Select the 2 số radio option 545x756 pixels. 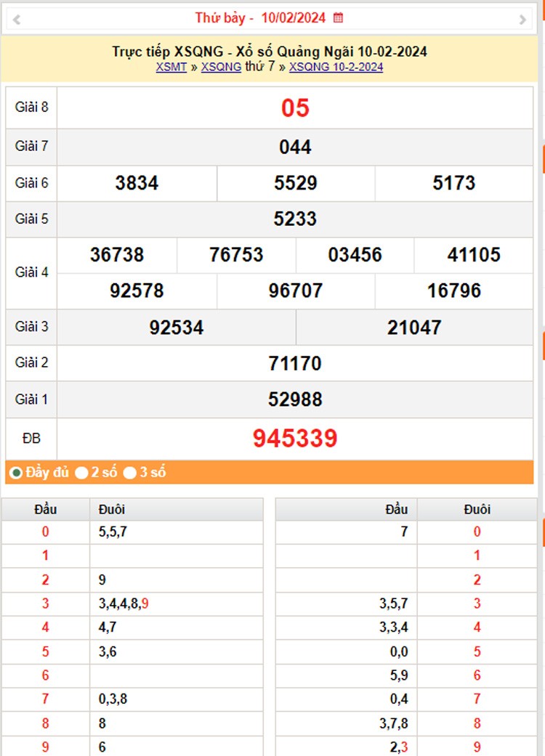pyautogui.click(x=82, y=473)
